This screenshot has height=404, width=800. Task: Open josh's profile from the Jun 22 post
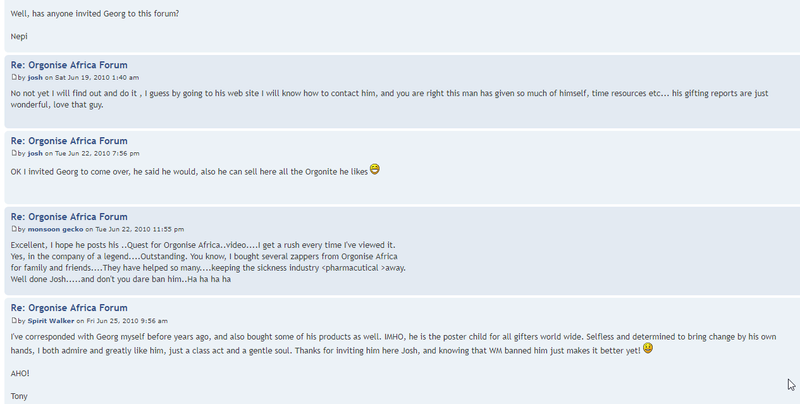pyautogui.click(x=35, y=153)
